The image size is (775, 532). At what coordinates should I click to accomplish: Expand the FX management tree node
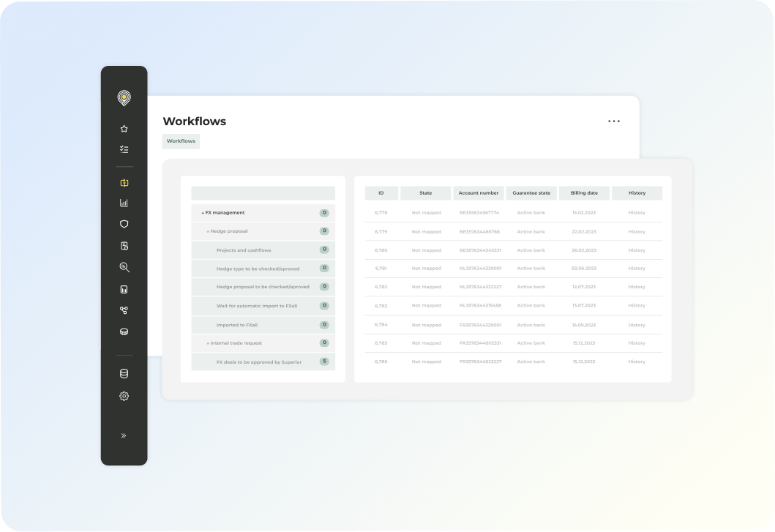point(203,213)
